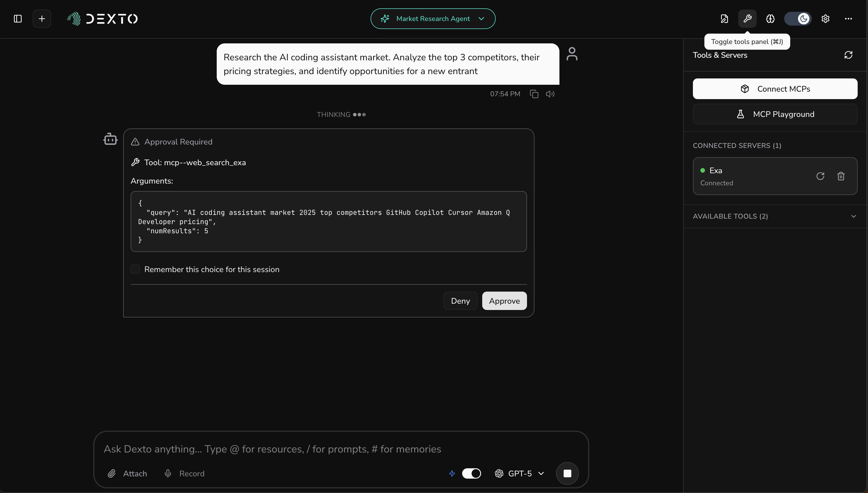Click the wrench tools panel icon

click(747, 19)
